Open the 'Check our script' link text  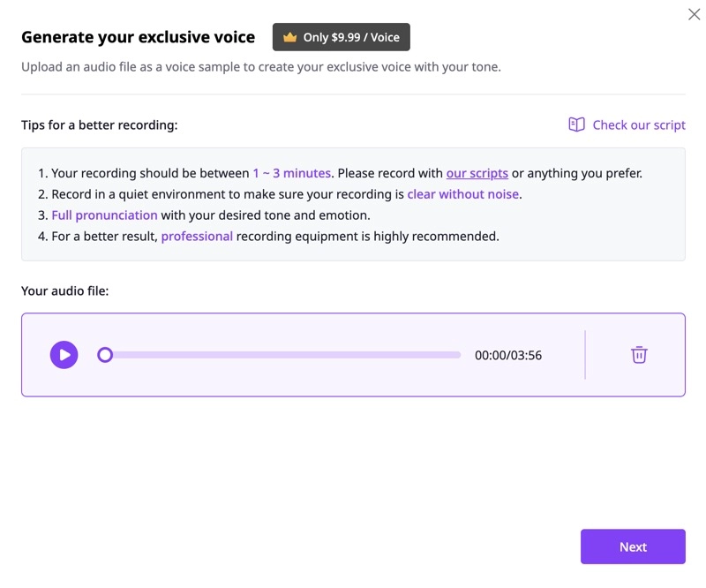(638, 124)
